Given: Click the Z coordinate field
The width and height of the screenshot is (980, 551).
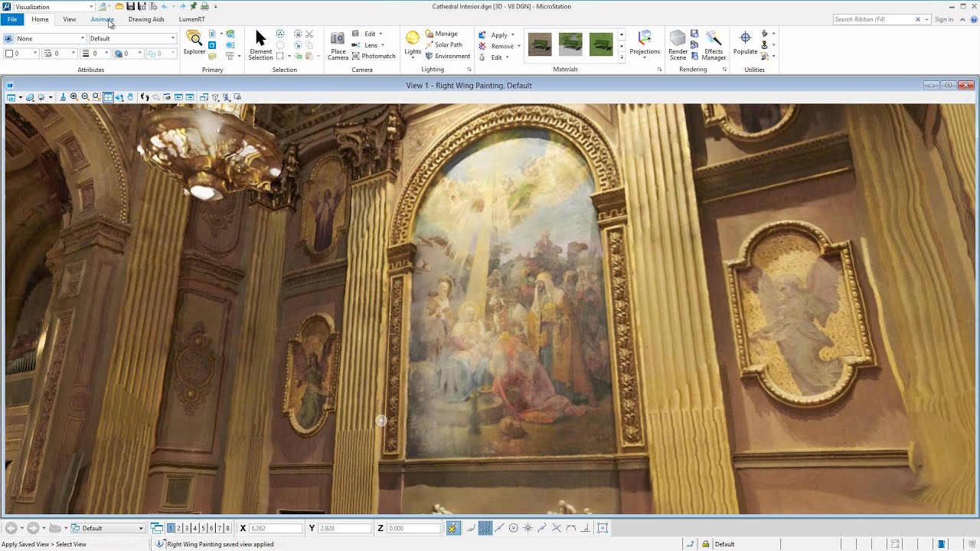Looking at the screenshot, I should [413, 528].
